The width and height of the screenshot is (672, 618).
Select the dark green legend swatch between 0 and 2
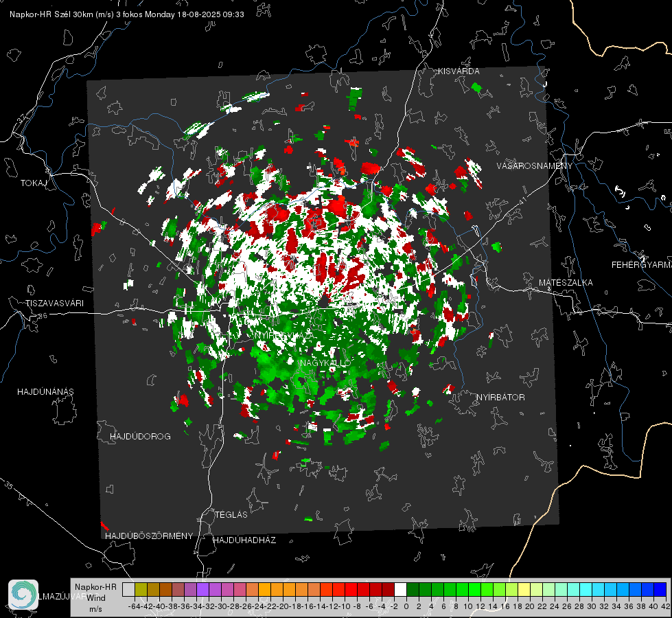pyautogui.click(x=413, y=589)
